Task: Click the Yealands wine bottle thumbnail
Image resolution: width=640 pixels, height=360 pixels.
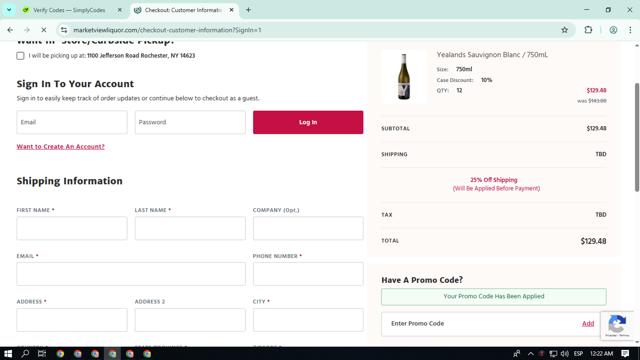Action: (404, 76)
